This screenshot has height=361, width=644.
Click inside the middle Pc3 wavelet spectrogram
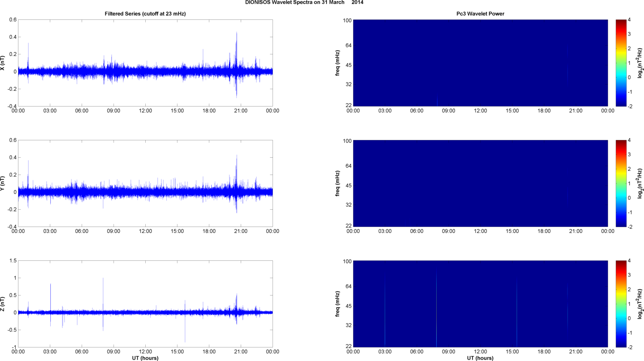(480, 183)
